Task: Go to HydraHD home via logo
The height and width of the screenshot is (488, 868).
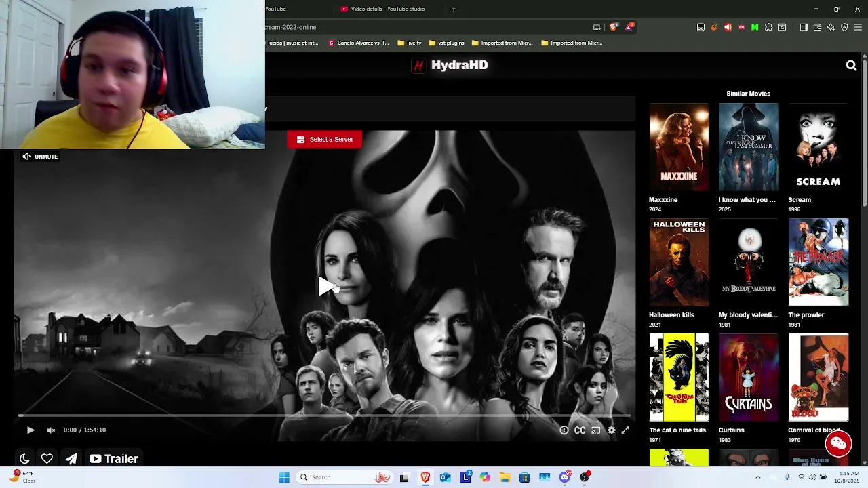Action: [450, 65]
